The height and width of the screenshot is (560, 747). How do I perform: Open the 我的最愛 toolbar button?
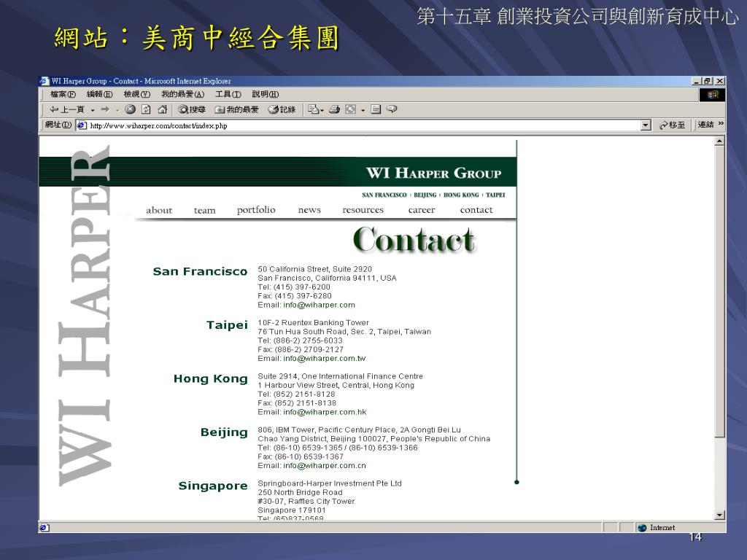point(236,109)
